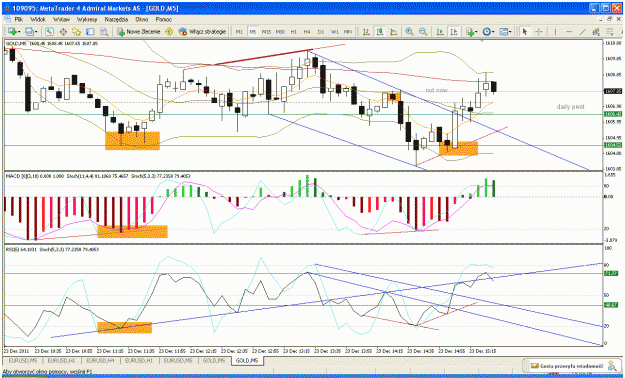Image resolution: width=625 pixels, height=378 pixels.
Task: Open the Okno menu
Action: [x=142, y=19]
